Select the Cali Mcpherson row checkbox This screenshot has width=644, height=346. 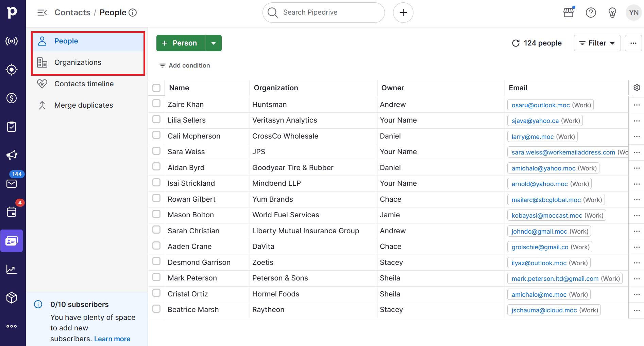156,135
